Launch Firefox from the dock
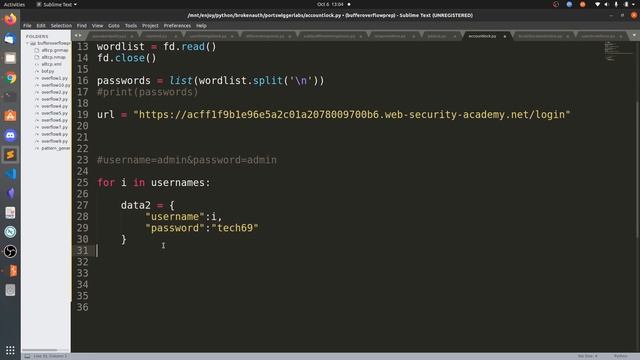640x360 pixels. [x=10, y=19]
